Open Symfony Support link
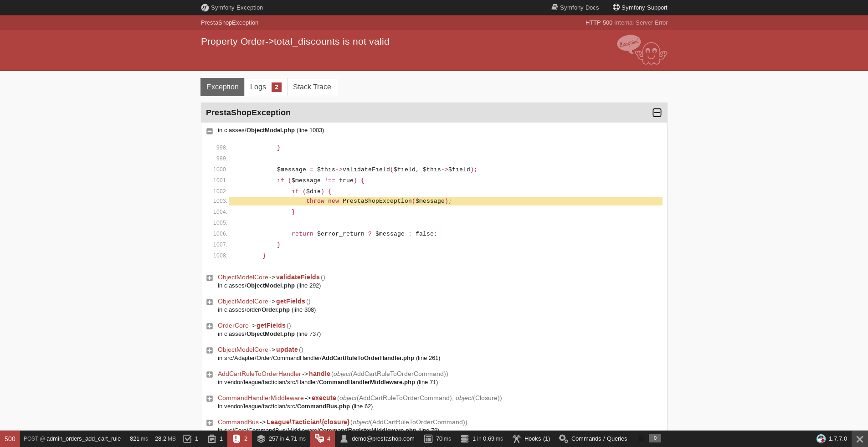Image resolution: width=868 pixels, height=447 pixels. (640, 8)
